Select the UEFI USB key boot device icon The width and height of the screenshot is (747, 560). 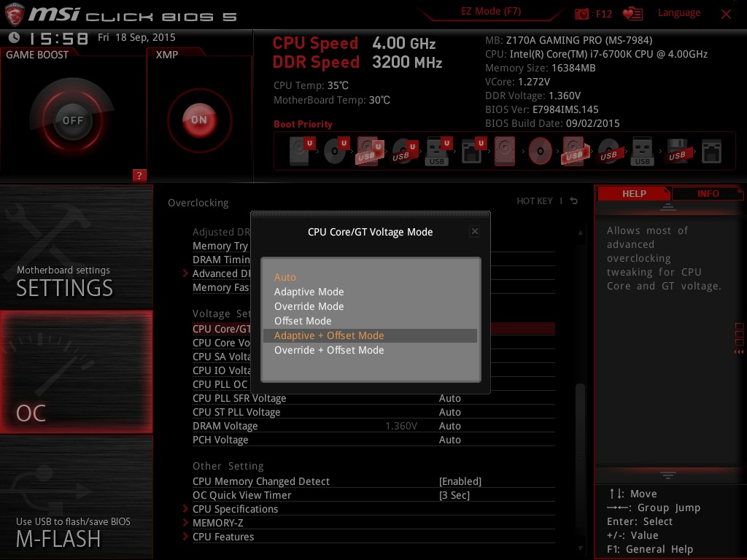(438, 152)
